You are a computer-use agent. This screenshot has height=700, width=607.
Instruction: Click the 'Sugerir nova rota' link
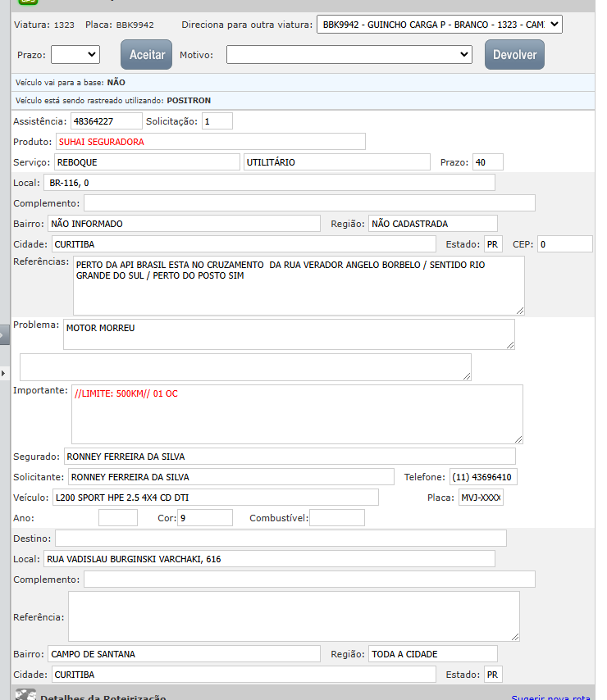point(550,698)
